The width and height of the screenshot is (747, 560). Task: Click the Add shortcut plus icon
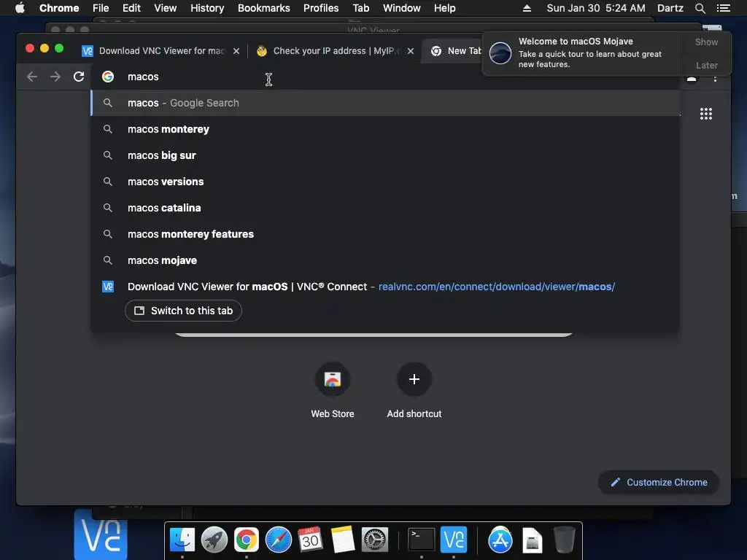[414, 379]
